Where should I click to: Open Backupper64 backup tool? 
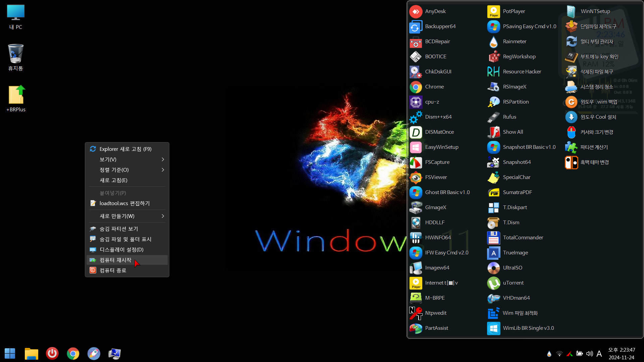433,26
